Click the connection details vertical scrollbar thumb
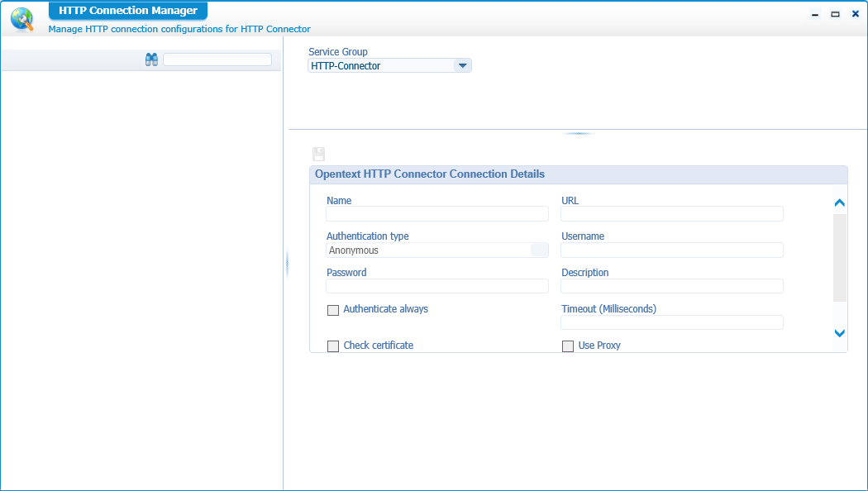Image resolution: width=868 pixels, height=491 pixels. (840, 257)
